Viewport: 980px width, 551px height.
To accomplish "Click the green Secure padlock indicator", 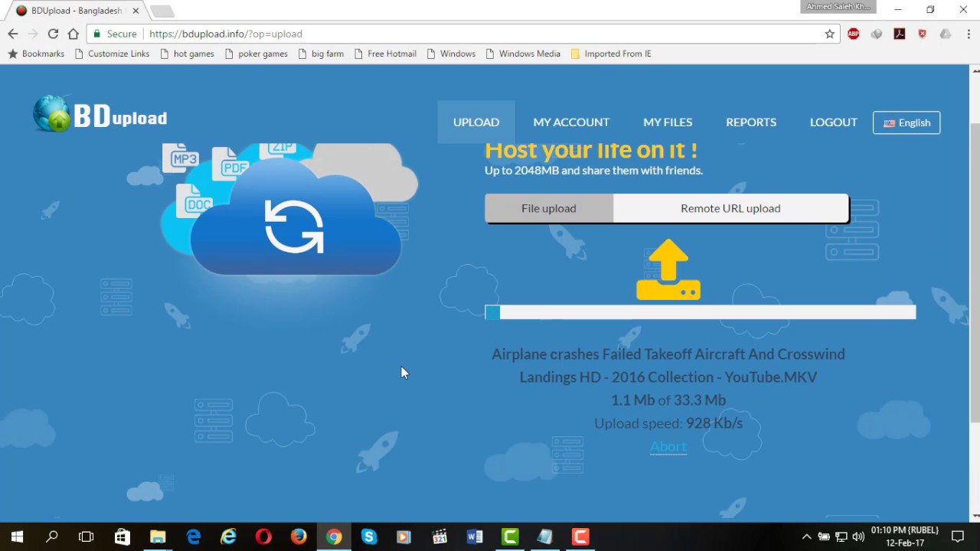I will [x=115, y=34].
